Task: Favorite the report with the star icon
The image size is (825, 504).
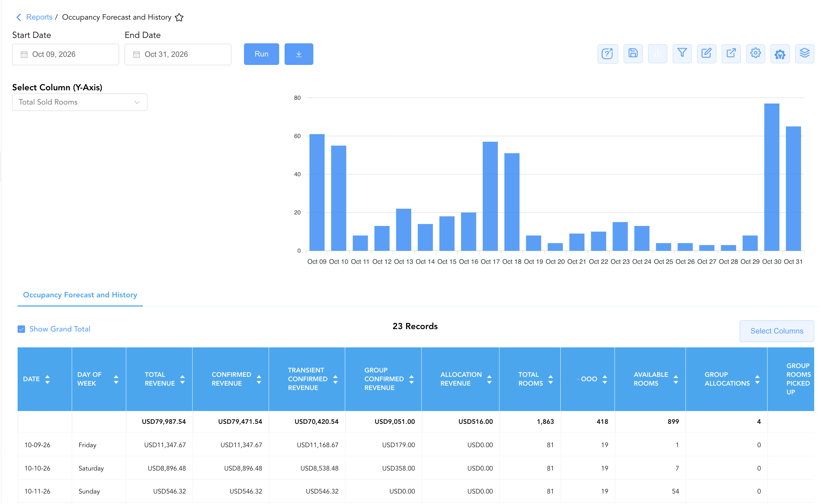Action: click(x=179, y=17)
